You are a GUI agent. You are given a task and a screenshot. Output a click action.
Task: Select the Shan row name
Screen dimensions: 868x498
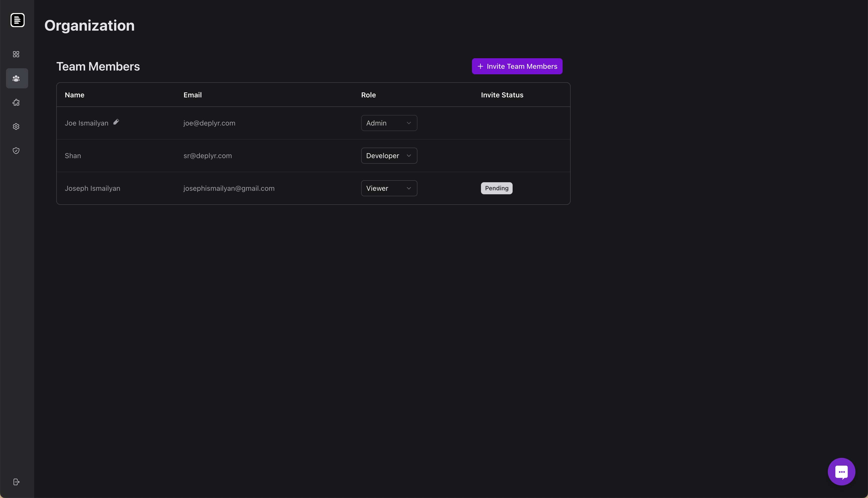(73, 156)
